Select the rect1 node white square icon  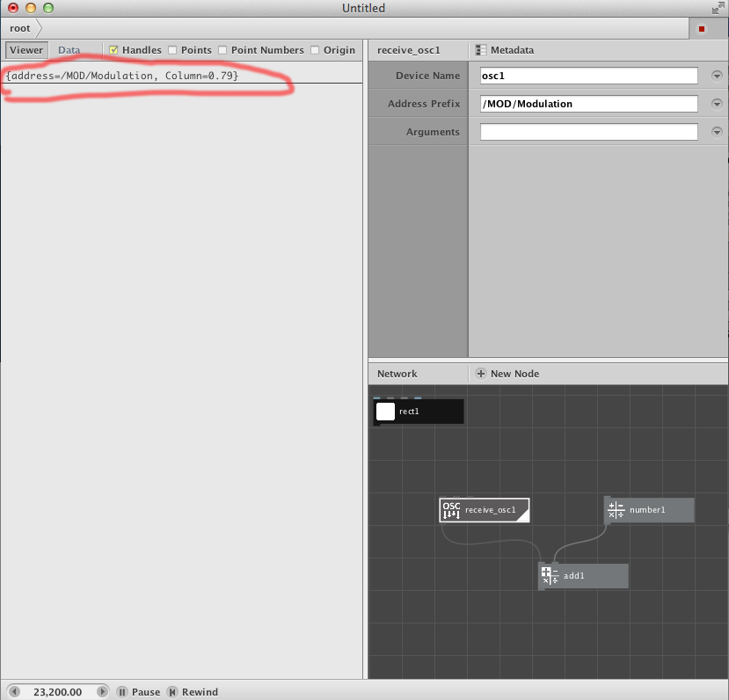(385, 412)
